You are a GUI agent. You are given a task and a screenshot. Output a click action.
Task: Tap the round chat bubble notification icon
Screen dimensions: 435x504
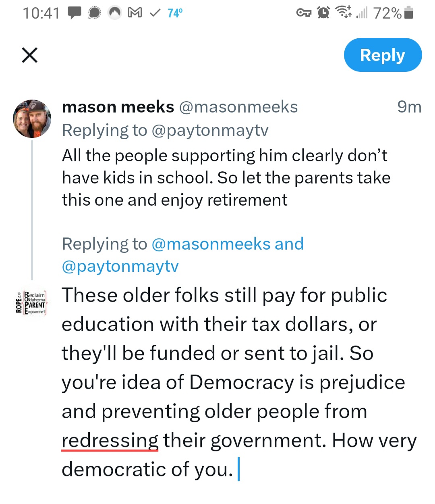94,13
